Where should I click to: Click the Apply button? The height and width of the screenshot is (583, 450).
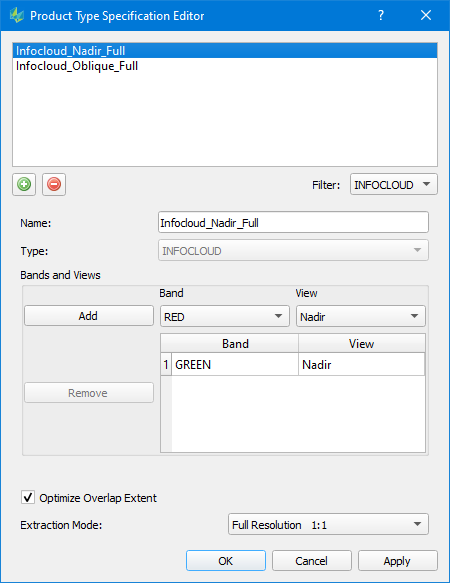(x=398, y=560)
